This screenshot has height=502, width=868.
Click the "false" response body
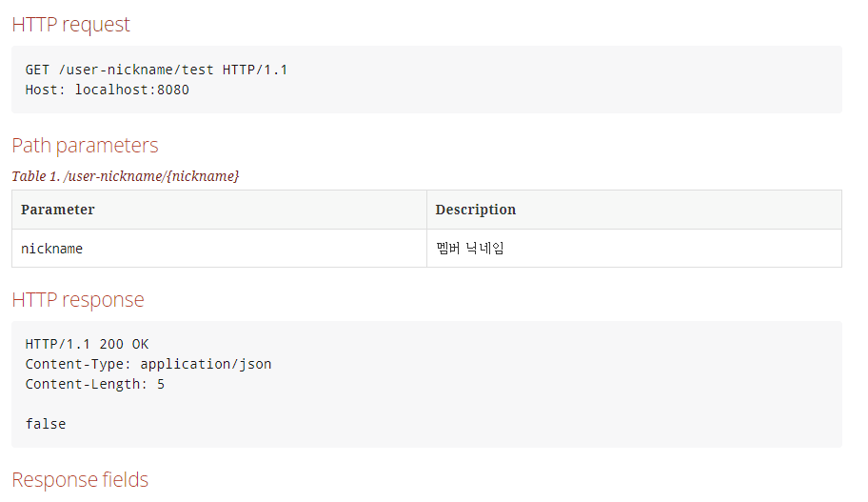(x=46, y=424)
